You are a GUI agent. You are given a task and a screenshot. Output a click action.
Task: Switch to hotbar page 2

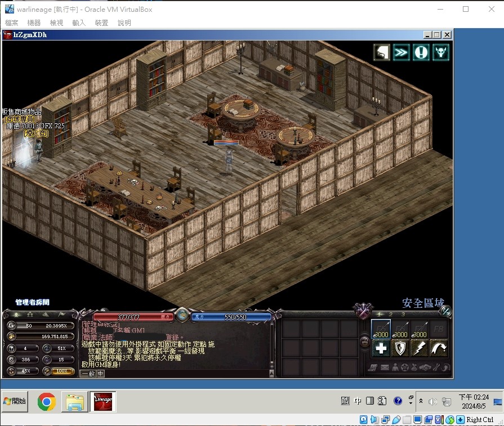click(391, 314)
